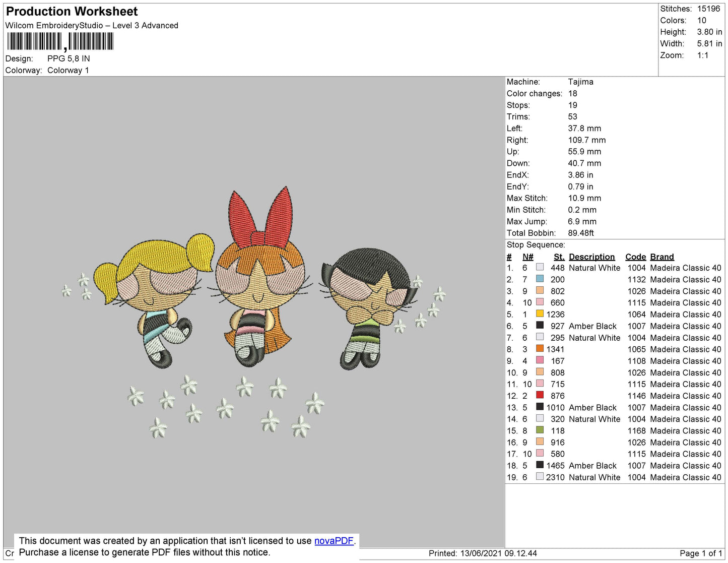Click the orange swatch in stop row 8
728x563 pixels.
pos(540,348)
